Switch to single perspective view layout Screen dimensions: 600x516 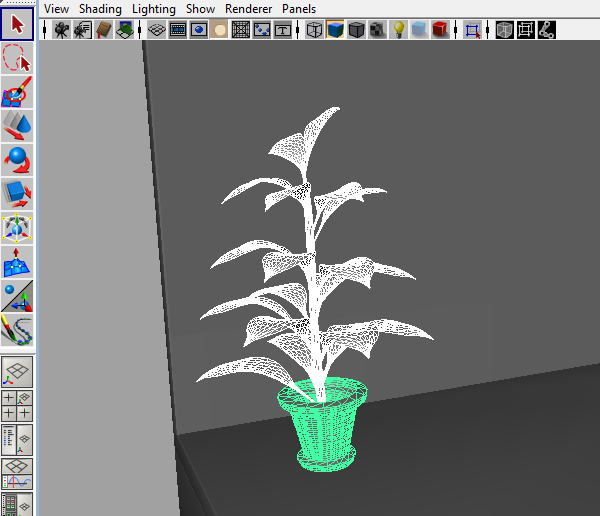pyautogui.click(x=17, y=371)
